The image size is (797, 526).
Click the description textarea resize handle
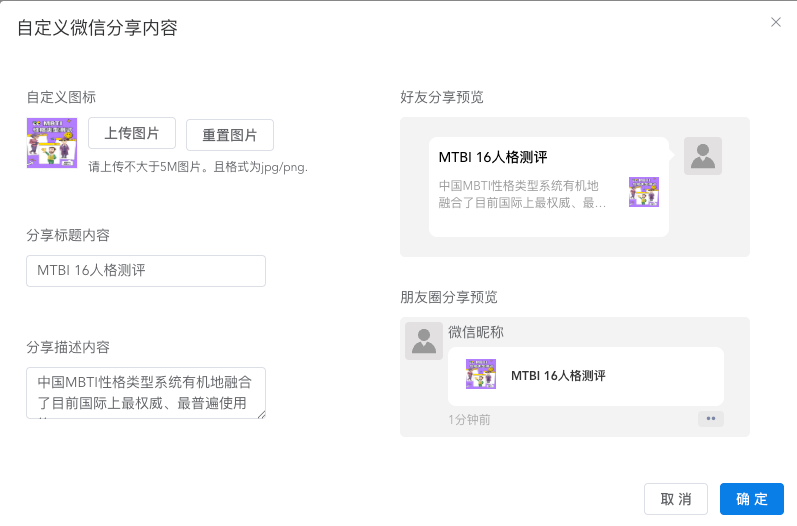point(262,414)
